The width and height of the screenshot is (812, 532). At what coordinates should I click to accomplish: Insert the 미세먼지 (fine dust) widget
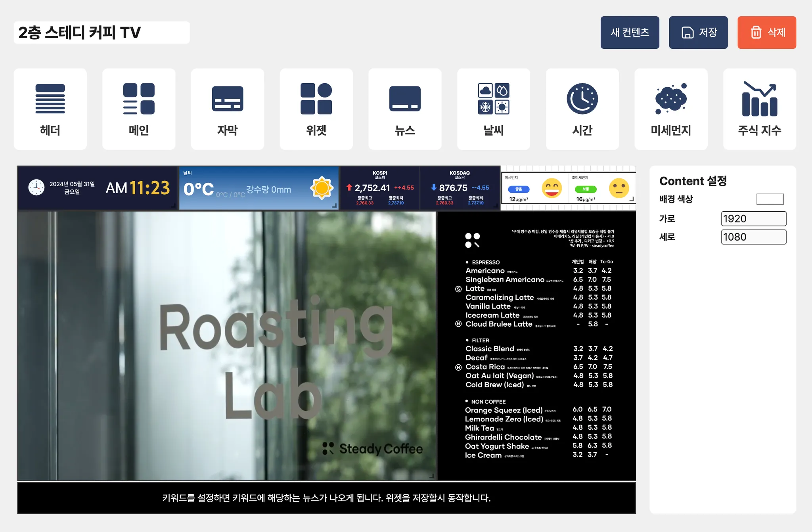click(x=671, y=109)
